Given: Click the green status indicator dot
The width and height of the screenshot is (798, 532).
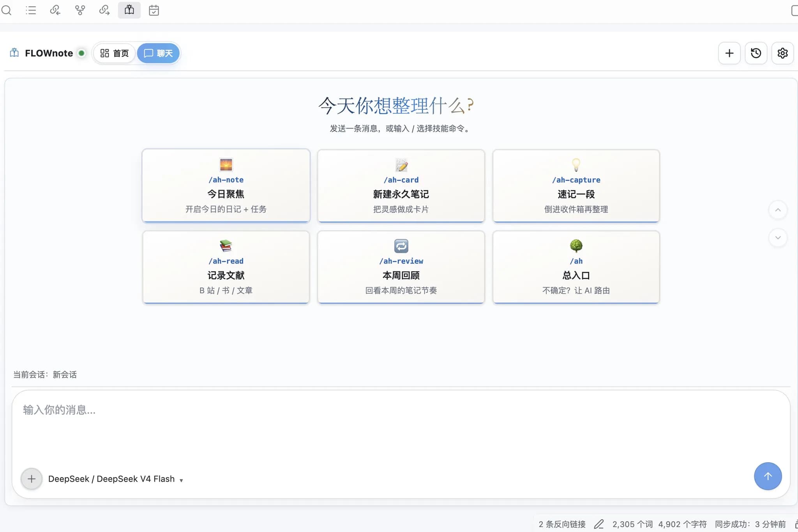Looking at the screenshot, I should 81,53.
